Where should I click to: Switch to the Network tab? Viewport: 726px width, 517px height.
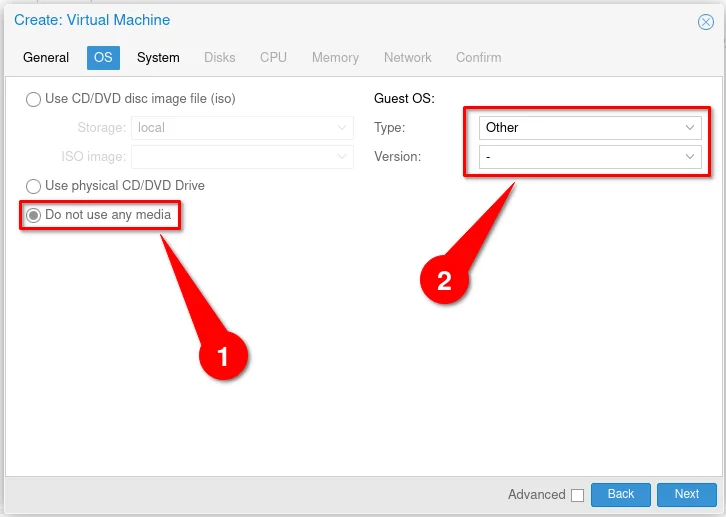click(407, 57)
